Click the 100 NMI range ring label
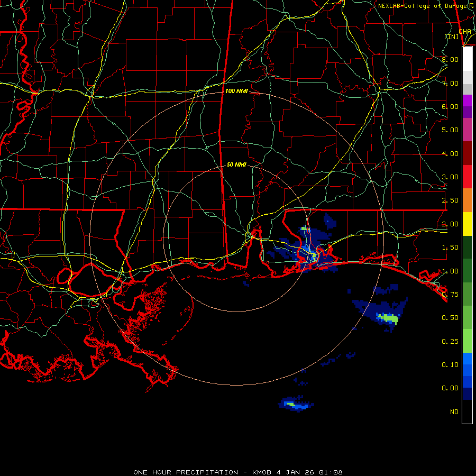476x476 pixels. [236, 91]
